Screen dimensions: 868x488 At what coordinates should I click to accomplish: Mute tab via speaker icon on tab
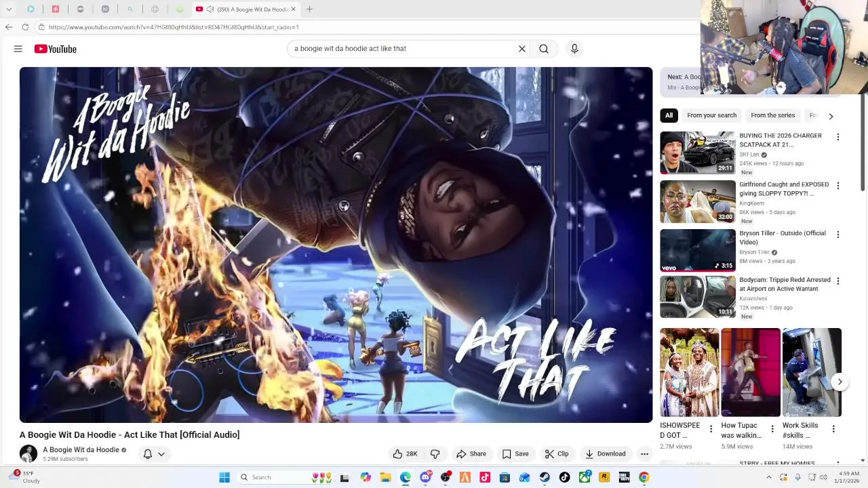tap(210, 9)
